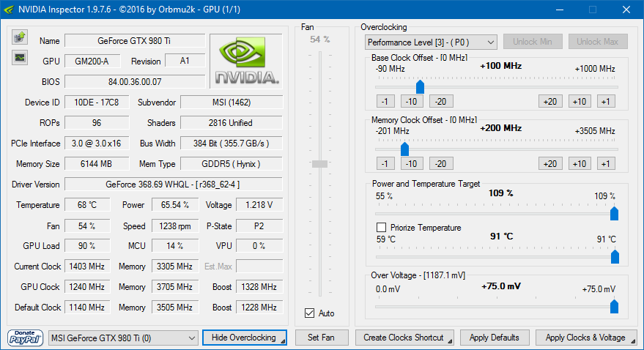Viewport: 644px width, 350px height.
Task: Open the MSI GeForce GTX 980 Ti GPU selector
Action: 123,338
